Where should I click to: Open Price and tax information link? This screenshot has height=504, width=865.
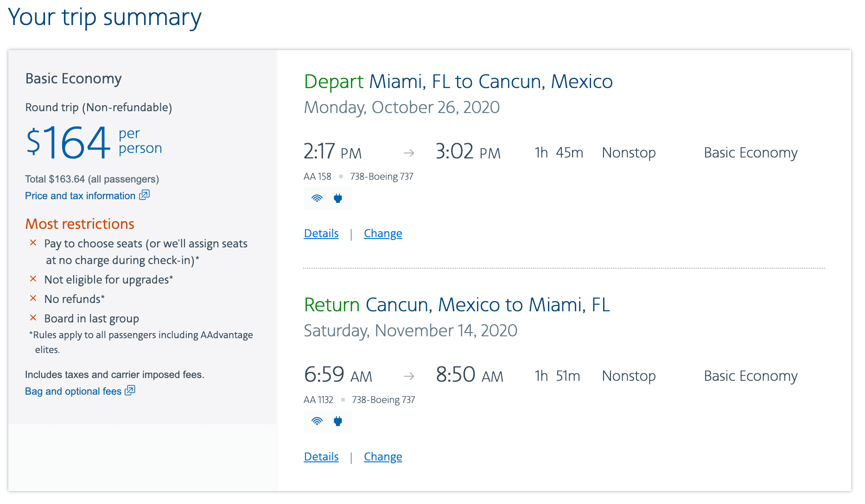coord(80,196)
